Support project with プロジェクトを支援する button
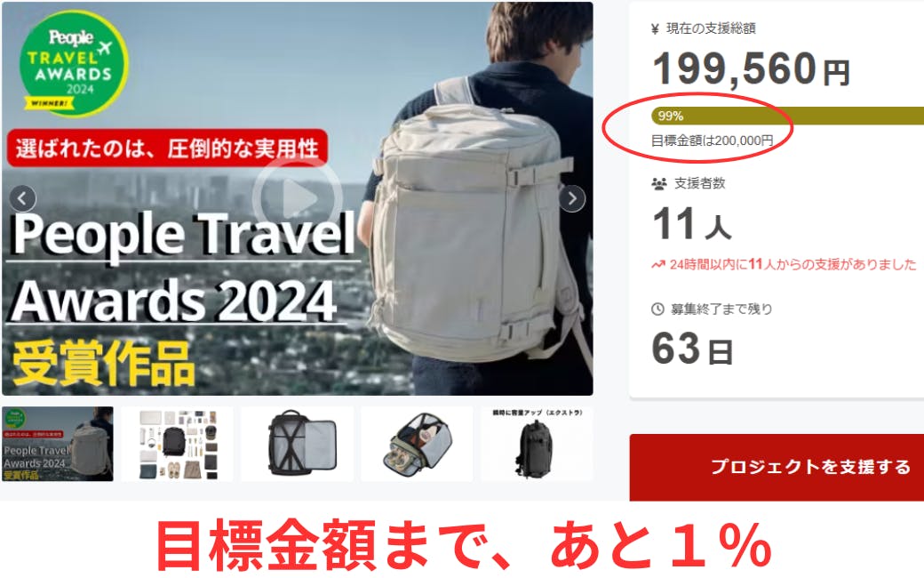This screenshot has height=578, width=924. pos(777,467)
